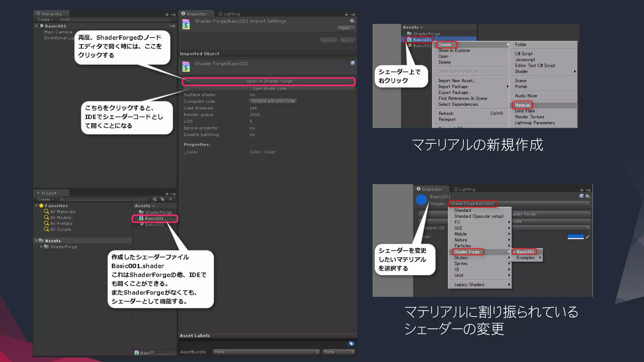The width and height of the screenshot is (644, 362).
Task: Select Main Camera in the Hierarchy
Action: click(58, 32)
